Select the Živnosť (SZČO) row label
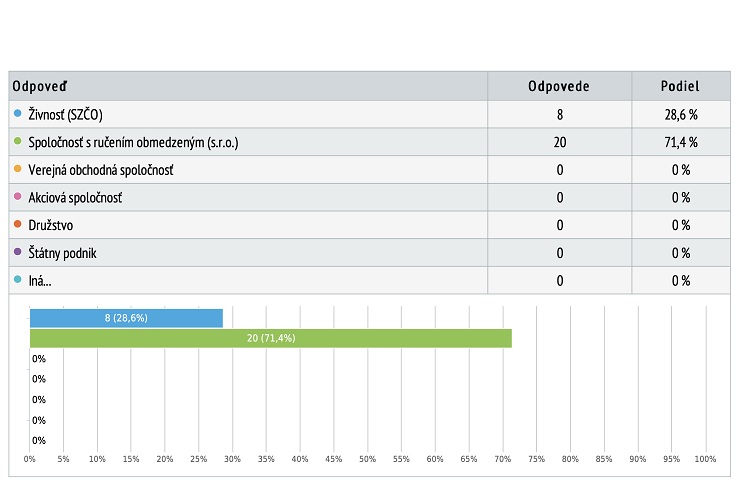 pos(65,115)
